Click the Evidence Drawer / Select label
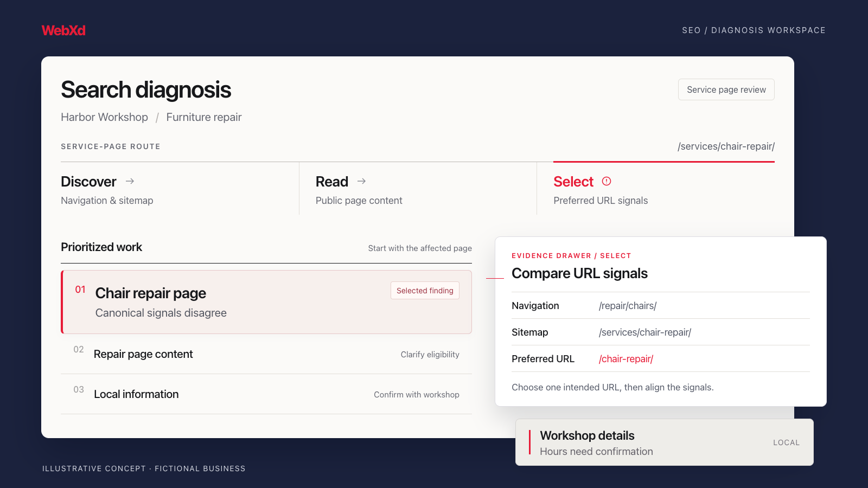Screen dimensions: 868x488 [571, 256]
